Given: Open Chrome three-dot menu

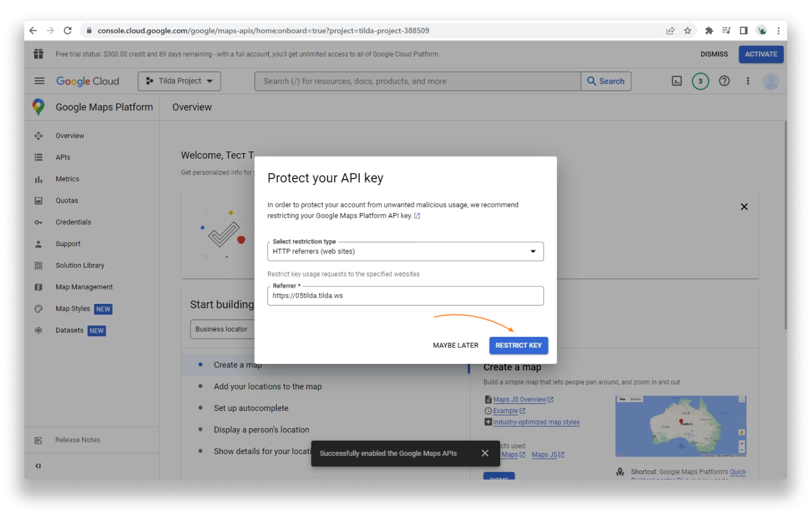Looking at the screenshot, I should click(x=778, y=31).
